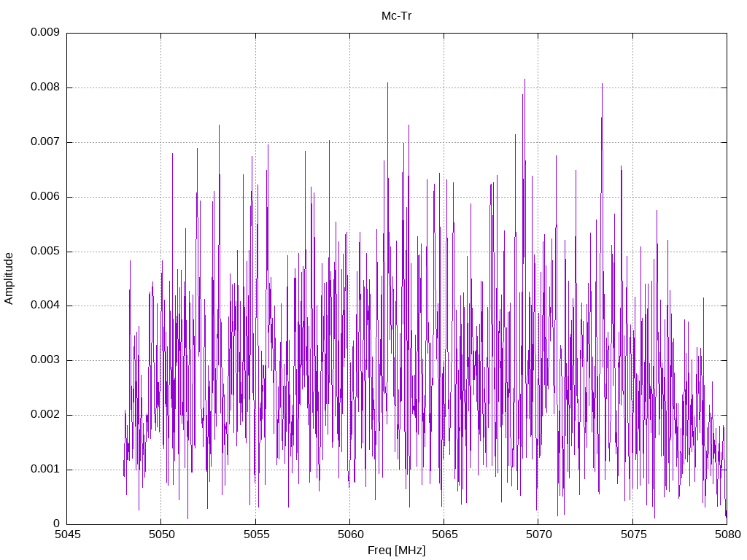Image resolution: width=747 pixels, height=560 pixels.
Task: Click the x-axis tick label 5070
Action: [x=539, y=534]
